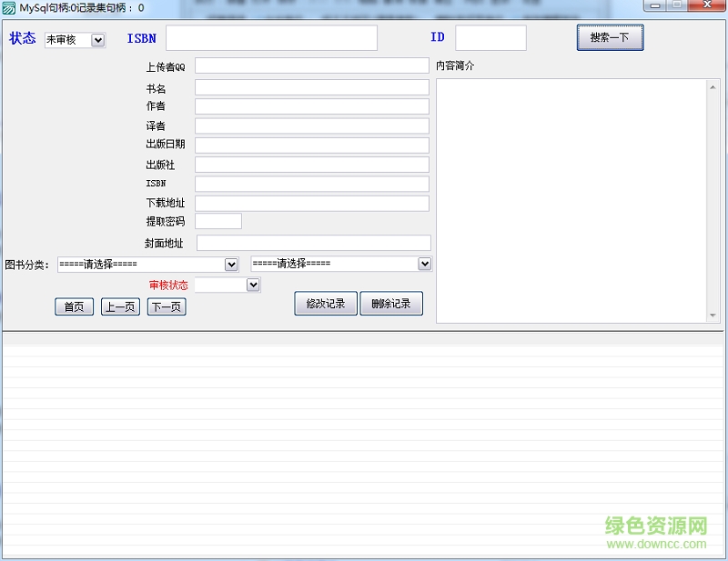This screenshot has height=561, width=728.
Task: Click the 首页 pagination button
Action: [x=73, y=306]
